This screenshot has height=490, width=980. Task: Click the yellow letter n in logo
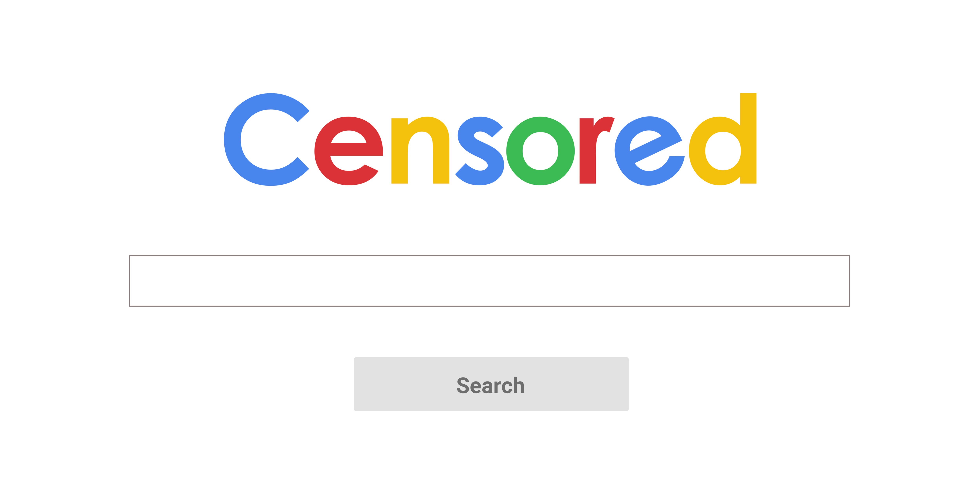pos(420,150)
